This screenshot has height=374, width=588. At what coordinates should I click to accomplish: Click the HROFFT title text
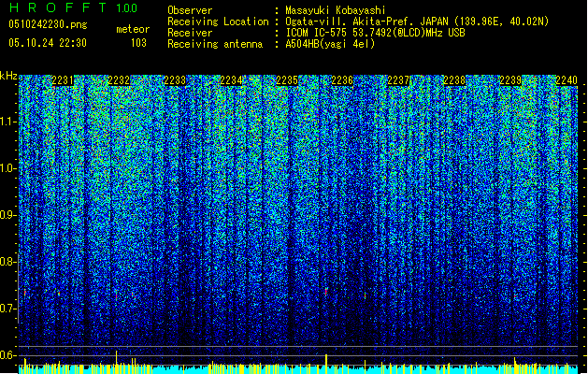point(58,7)
